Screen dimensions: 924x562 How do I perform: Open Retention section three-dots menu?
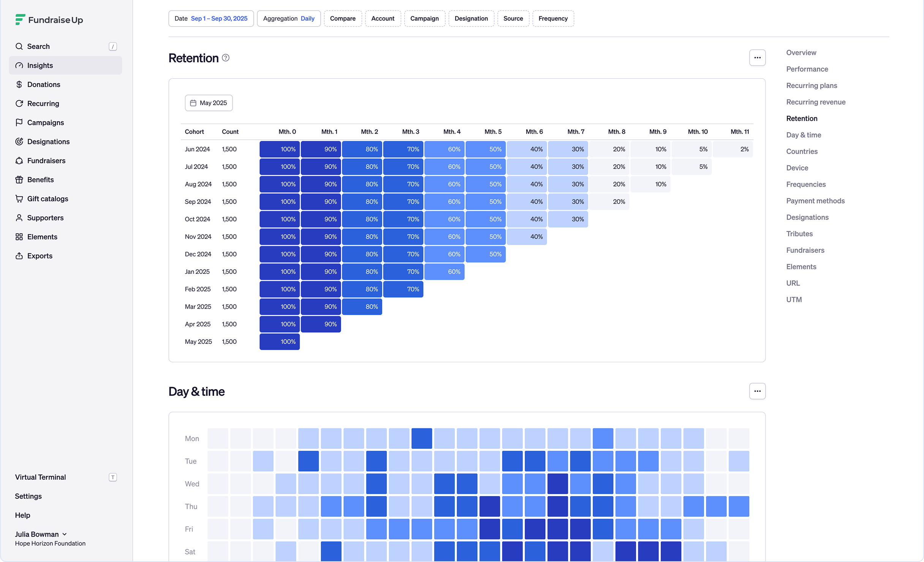(757, 58)
